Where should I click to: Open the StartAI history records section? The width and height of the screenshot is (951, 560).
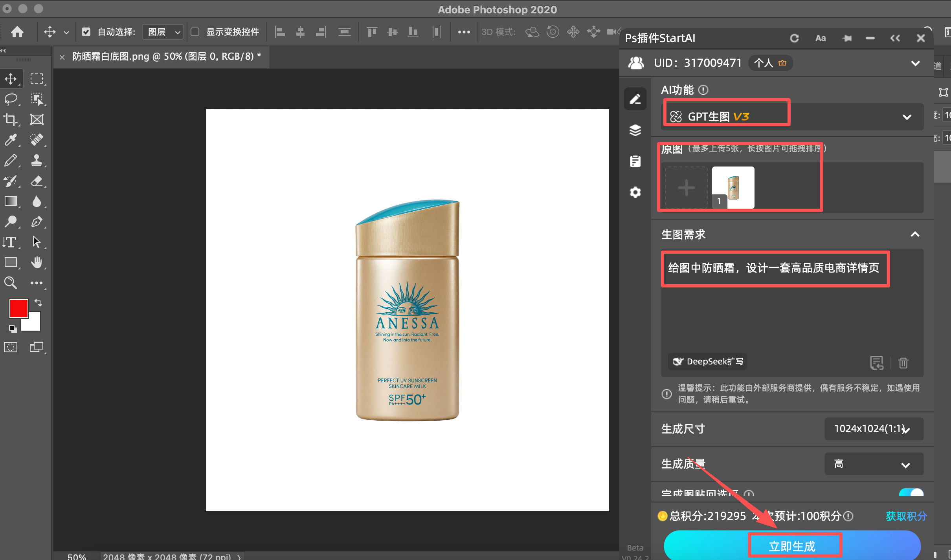click(x=635, y=161)
